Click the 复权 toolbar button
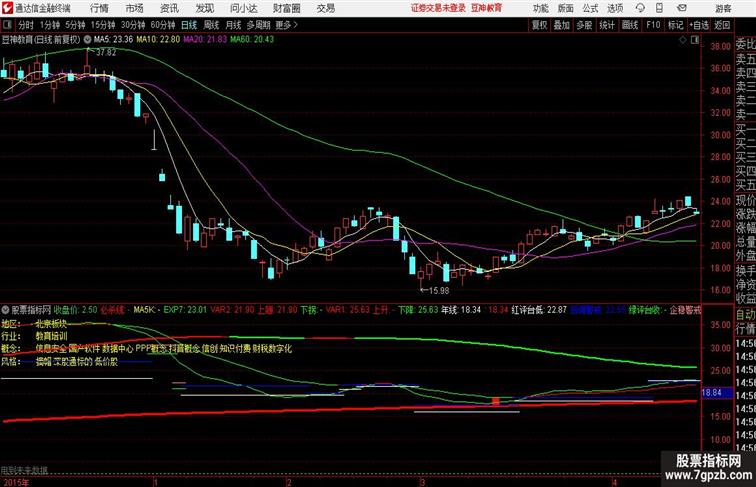The image size is (756, 487). pos(539,25)
